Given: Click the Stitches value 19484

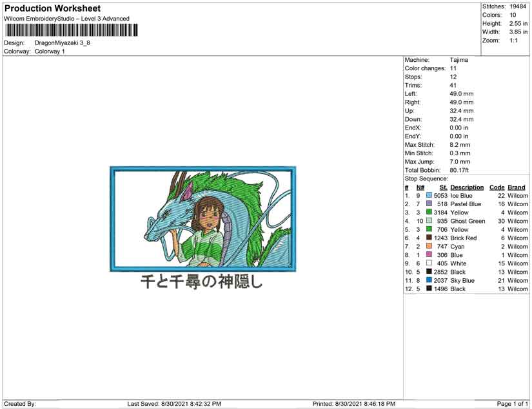Looking at the screenshot, I should coord(518,6).
